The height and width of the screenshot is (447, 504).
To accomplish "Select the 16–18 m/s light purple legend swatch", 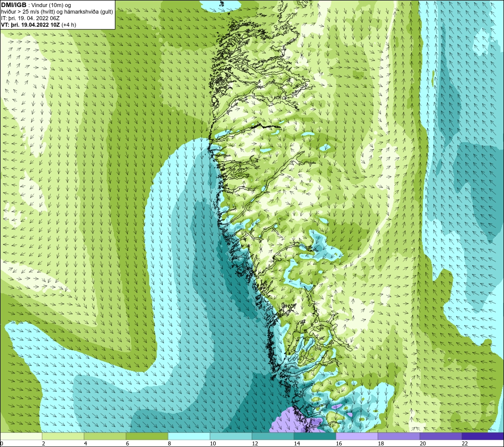I will click(x=357, y=436).
